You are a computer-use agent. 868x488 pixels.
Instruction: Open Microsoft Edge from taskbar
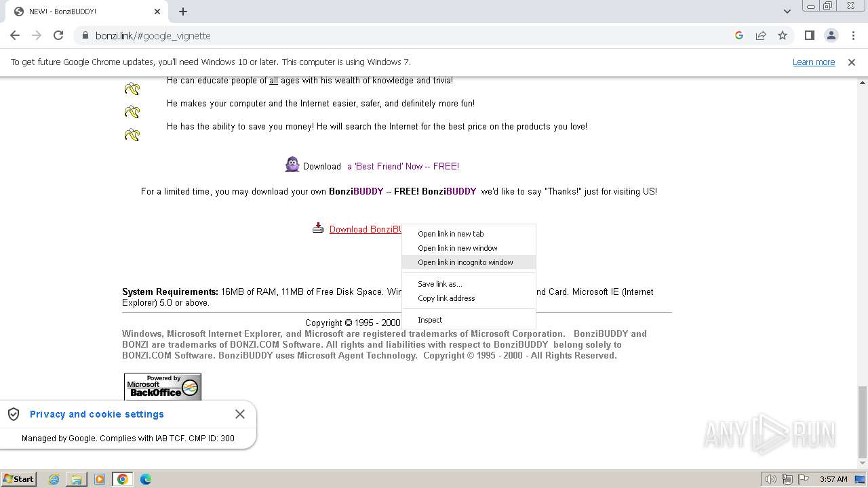146,479
